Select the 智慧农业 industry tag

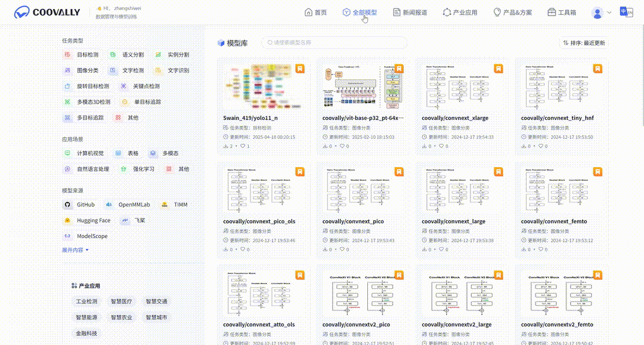(x=122, y=318)
